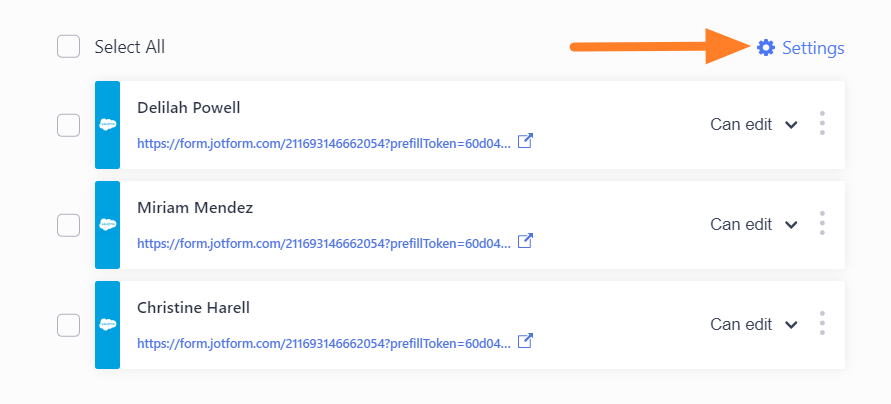Check the Select All checkbox
Image resolution: width=891 pixels, height=404 pixels.
coord(68,47)
